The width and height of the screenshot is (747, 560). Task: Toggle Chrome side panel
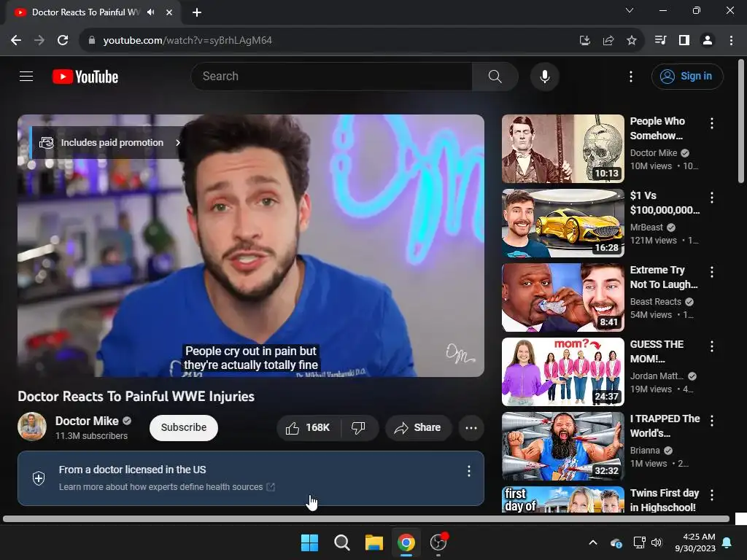tap(684, 41)
